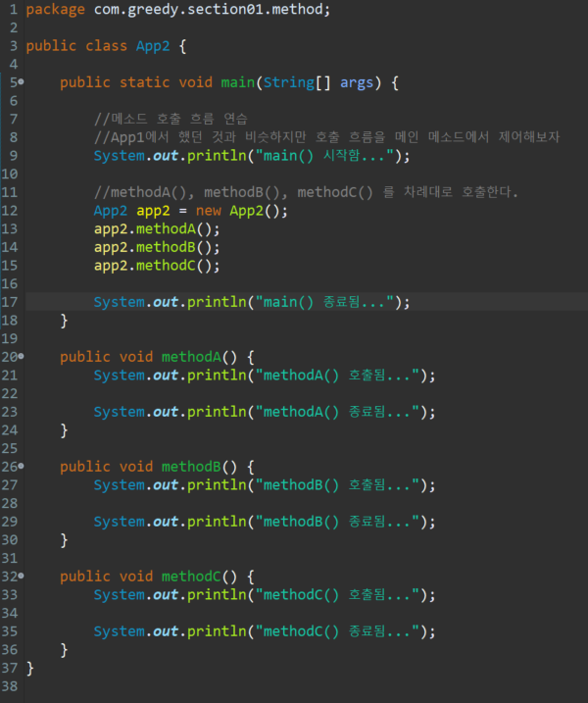The height and width of the screenshot is (703, 588).
Task: Click the string "methodA() 종료됨..." on line 23
Action: 337,412
